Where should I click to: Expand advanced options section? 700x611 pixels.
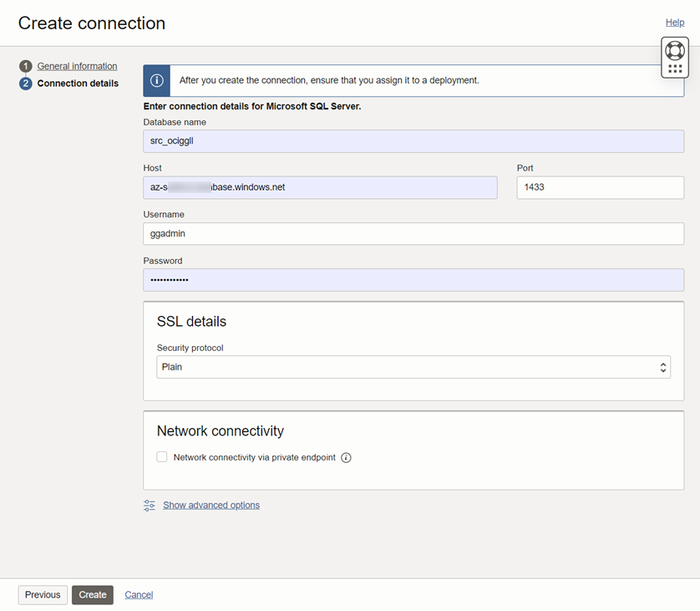click(211, 505)
